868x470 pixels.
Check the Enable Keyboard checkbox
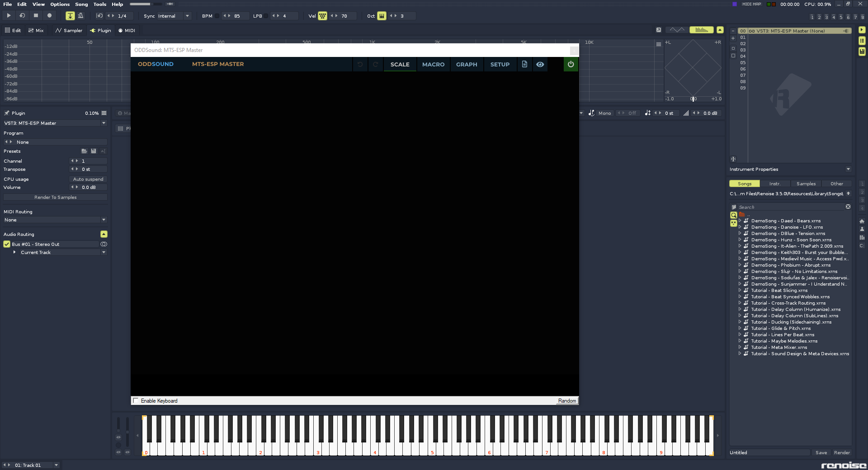click(x=136, y=400)
